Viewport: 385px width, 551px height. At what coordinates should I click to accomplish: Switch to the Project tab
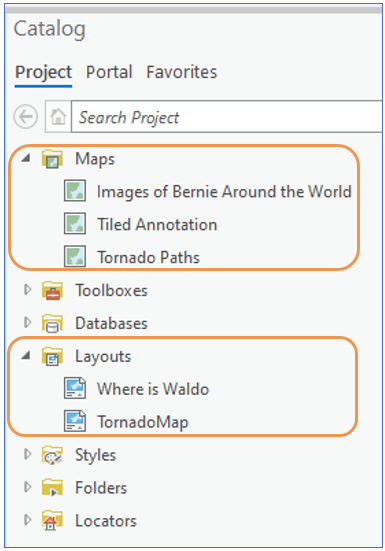44,73
